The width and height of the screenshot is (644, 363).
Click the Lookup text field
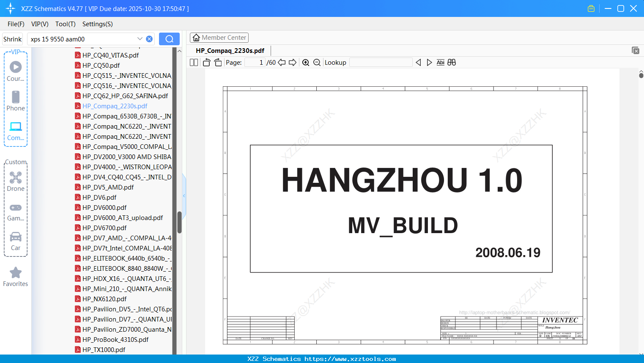381,62
